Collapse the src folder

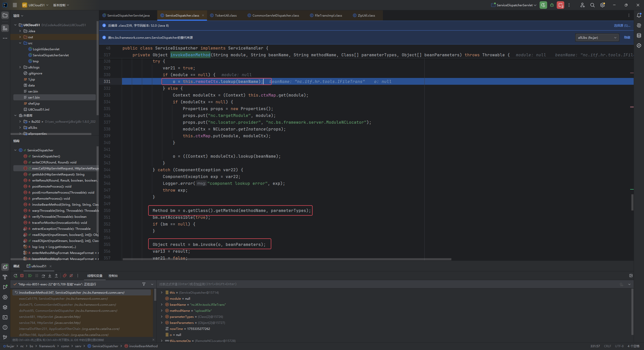coord(20,43)
